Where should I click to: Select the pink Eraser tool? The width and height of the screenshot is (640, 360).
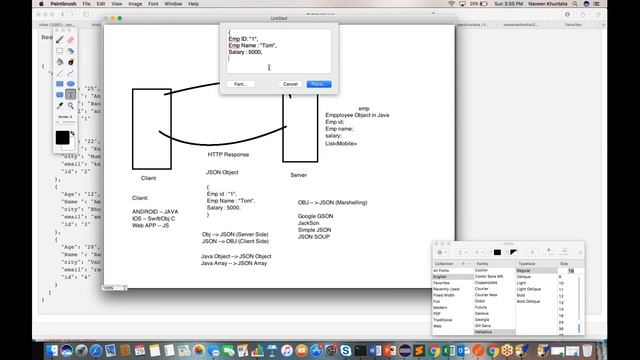click(71, 40)
